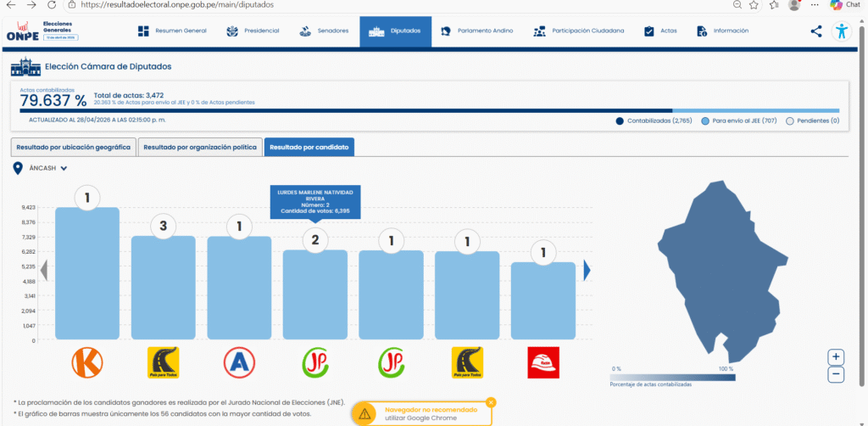
Task: Switch to Resultado por organización política tab
Action: click(200, 147)
